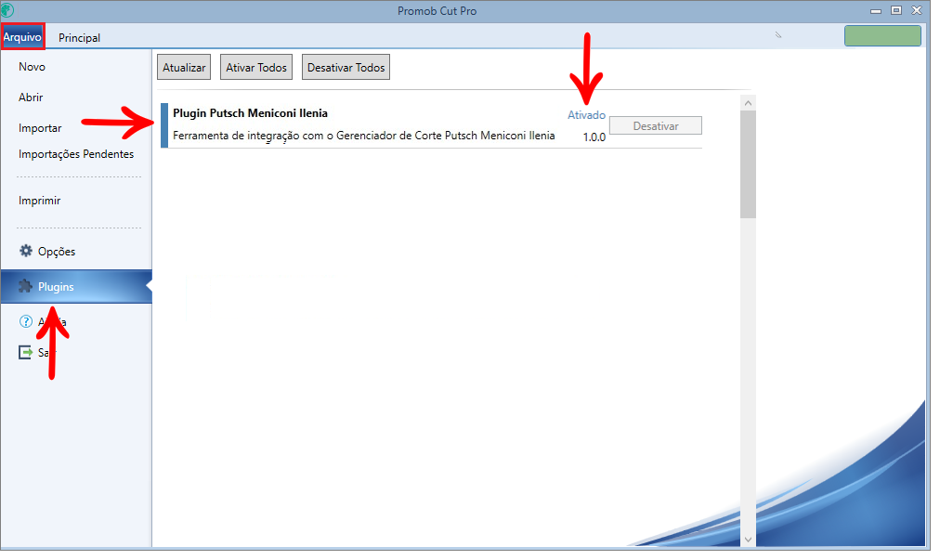Click the scroll up arrow of plugin list

(x=748, y=103)
